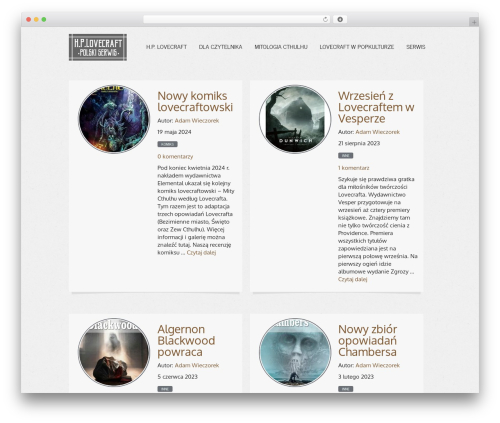
Task: Open the Nowy komiks lovecraftowski comic thumbnail
Action: [114, 119]
